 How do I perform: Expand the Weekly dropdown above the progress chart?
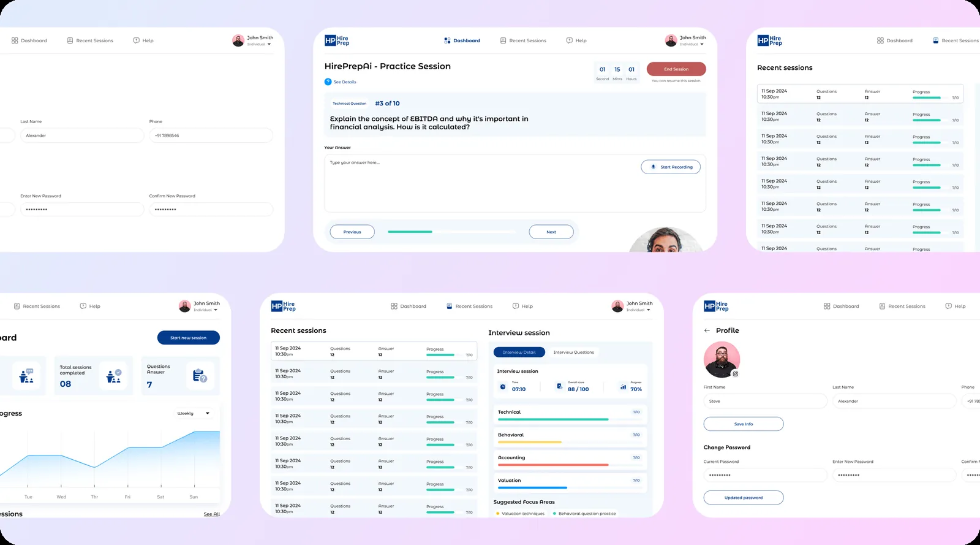[x=194, y=413]
